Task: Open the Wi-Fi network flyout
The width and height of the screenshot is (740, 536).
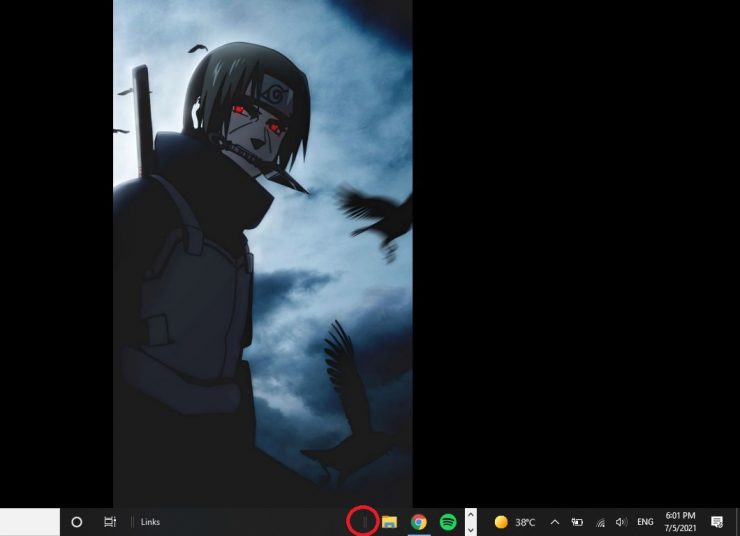Action: click(600, 522)
